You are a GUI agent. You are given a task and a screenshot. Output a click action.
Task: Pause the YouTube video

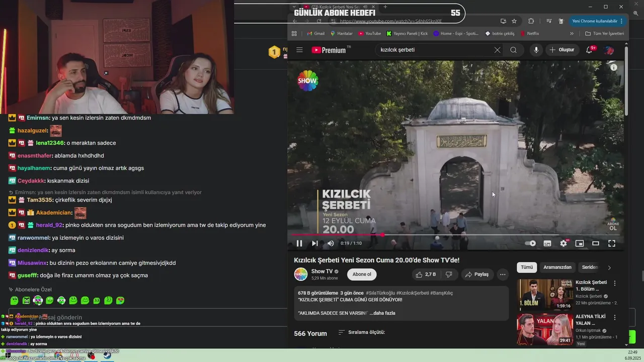[299, 243]
